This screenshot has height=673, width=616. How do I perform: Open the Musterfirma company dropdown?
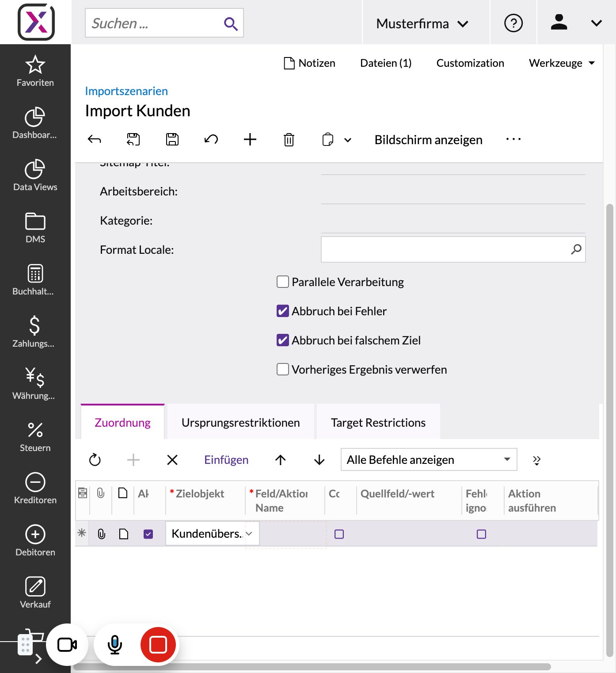422,23
